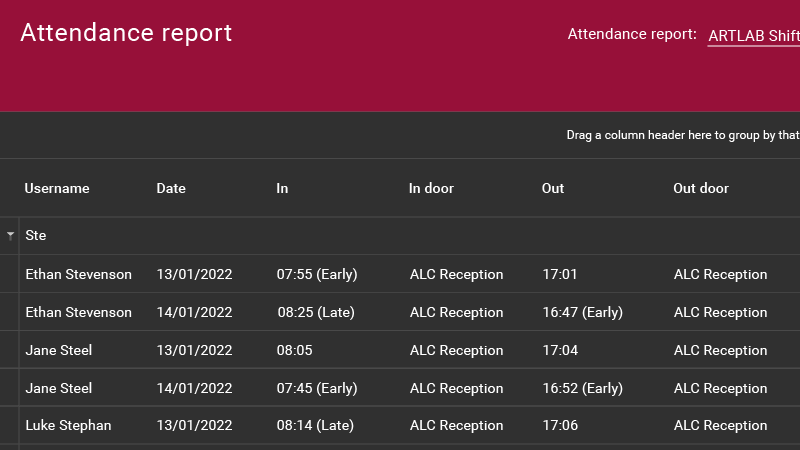800x450 pixels.
Task: Select Ethan Stevenson's 14/01/2022 row
Action: click(78, 312)
